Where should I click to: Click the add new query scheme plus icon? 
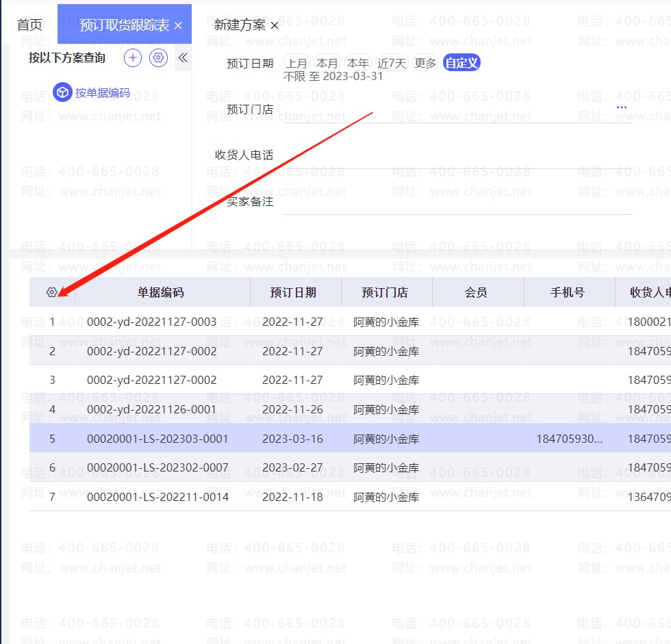pyautogui.click(x=133, y=57)
